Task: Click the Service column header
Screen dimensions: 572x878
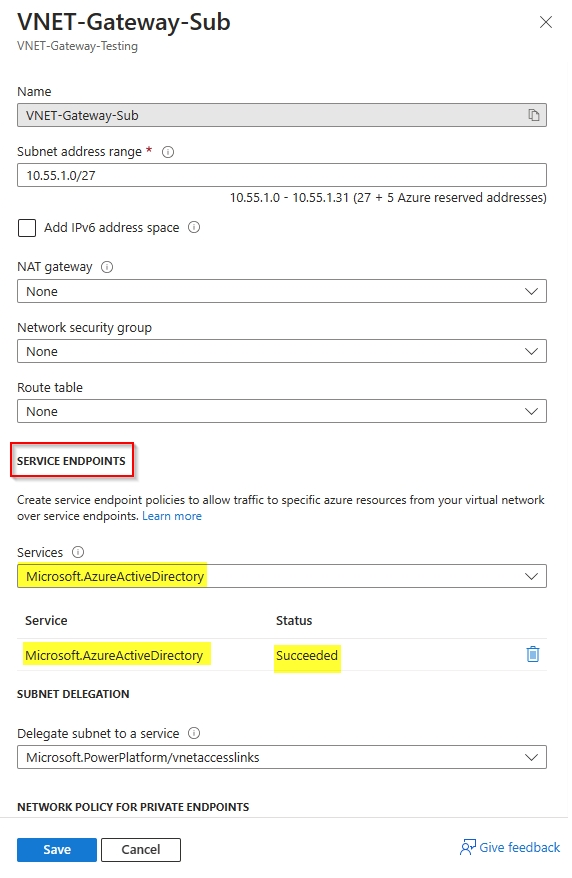Action: click(46, 620)
